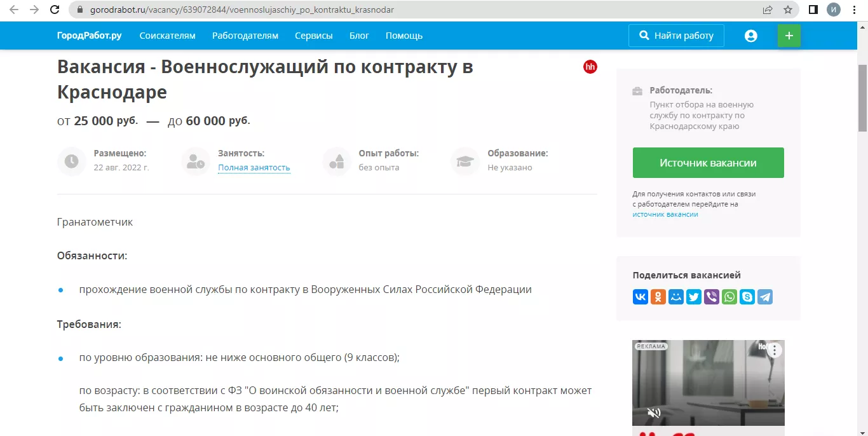This screenshot has width=868, height=436.
Task: Click the red hh source badge
Action: tap(590, 67)
